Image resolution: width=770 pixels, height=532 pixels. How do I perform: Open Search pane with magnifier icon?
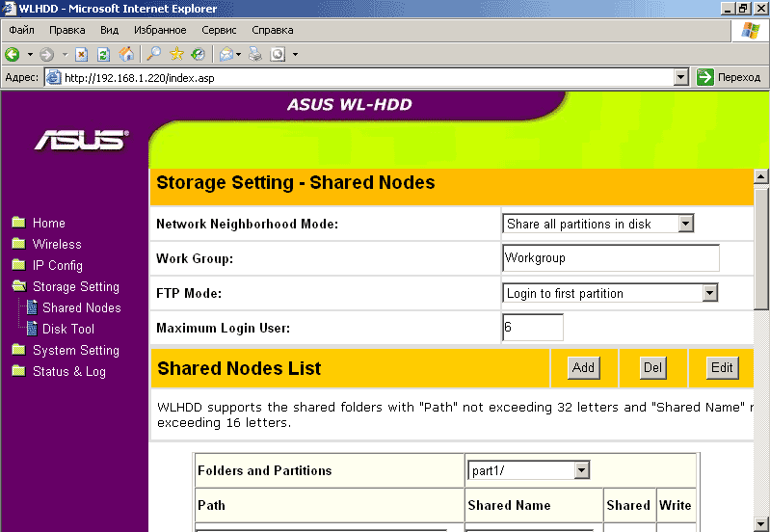(x=154, y=54)
